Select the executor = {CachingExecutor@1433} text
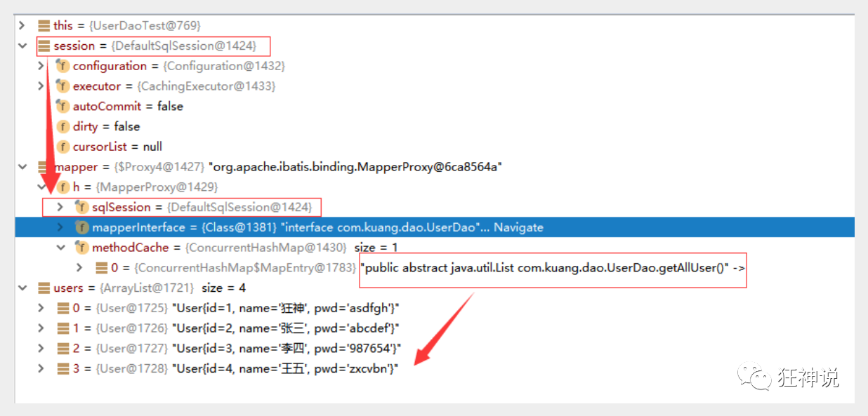 point(174,86)
